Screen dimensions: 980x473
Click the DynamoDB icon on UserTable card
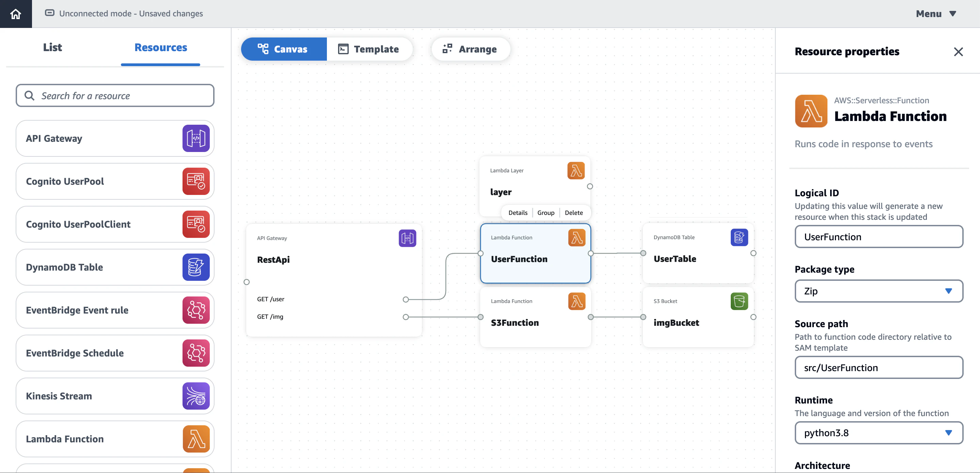(739, 237)
